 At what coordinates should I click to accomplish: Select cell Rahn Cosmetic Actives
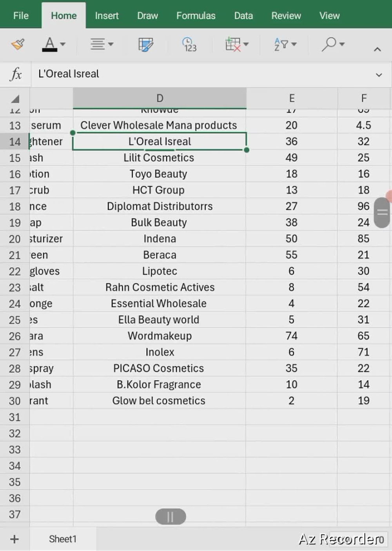[x=160, y=287]
